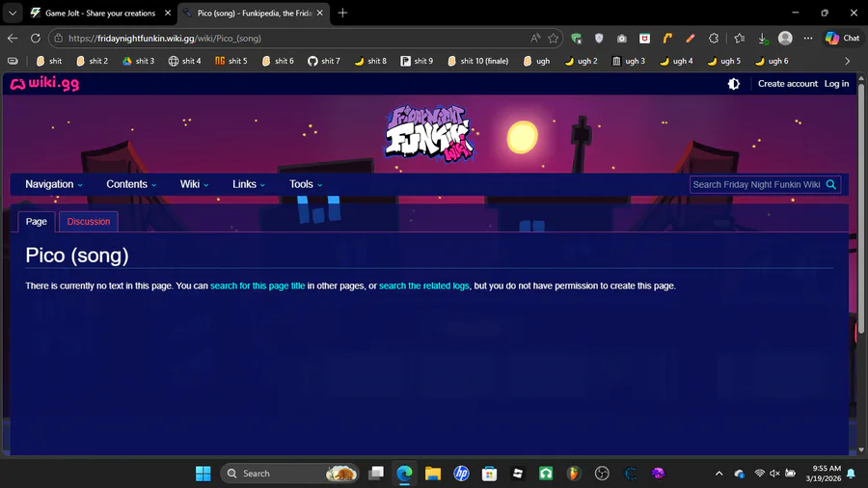Open the notifications bell icon

[852, 474]
